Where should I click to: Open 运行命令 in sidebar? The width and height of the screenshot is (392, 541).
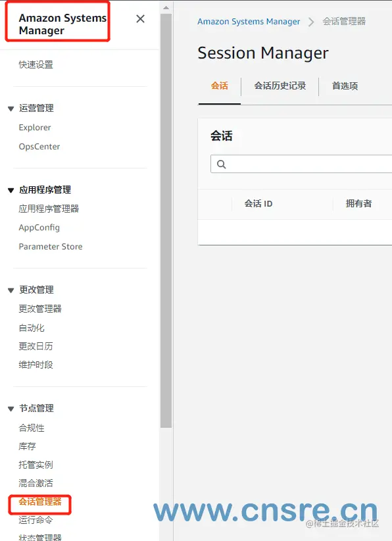(36, 520)
